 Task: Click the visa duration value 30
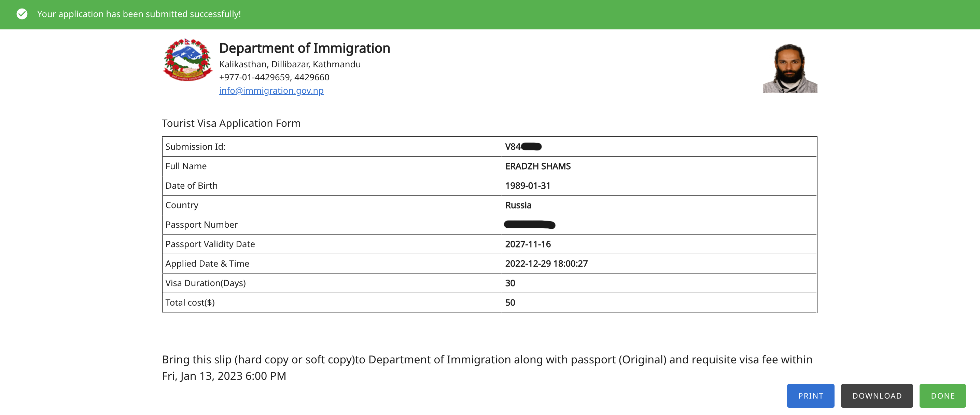[510, 283]
